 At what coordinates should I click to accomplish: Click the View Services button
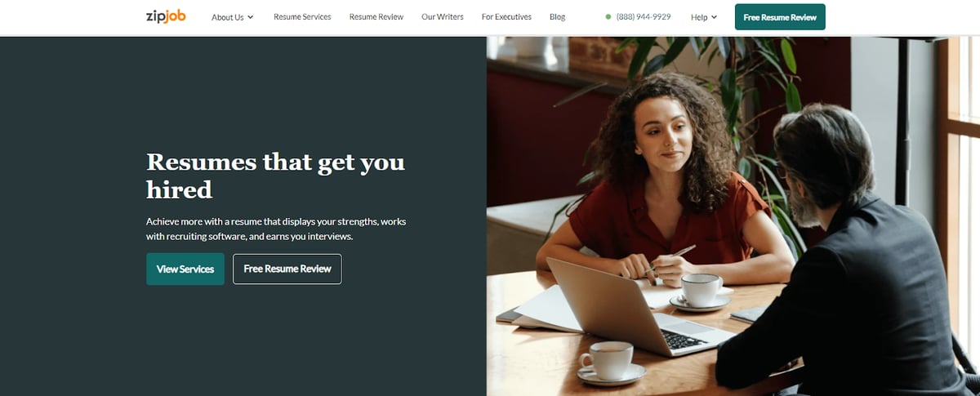[x=185, y=269]
